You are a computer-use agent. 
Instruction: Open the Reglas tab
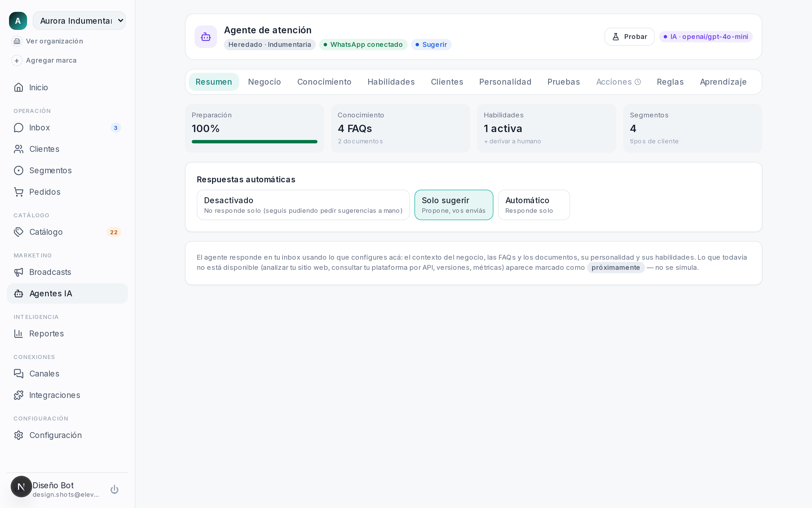pyautogui.click(x=670, y=82)
